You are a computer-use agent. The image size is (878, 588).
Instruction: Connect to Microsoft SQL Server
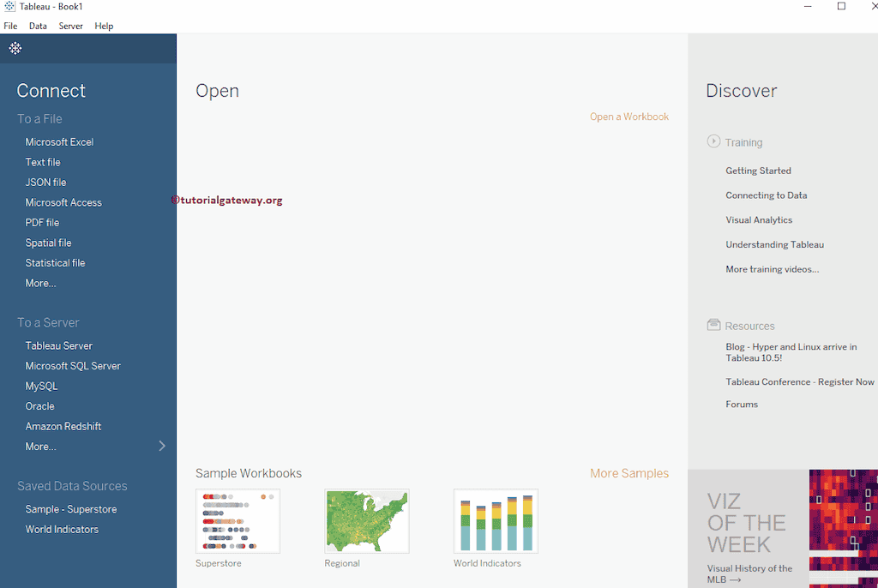tap(73, 366)
